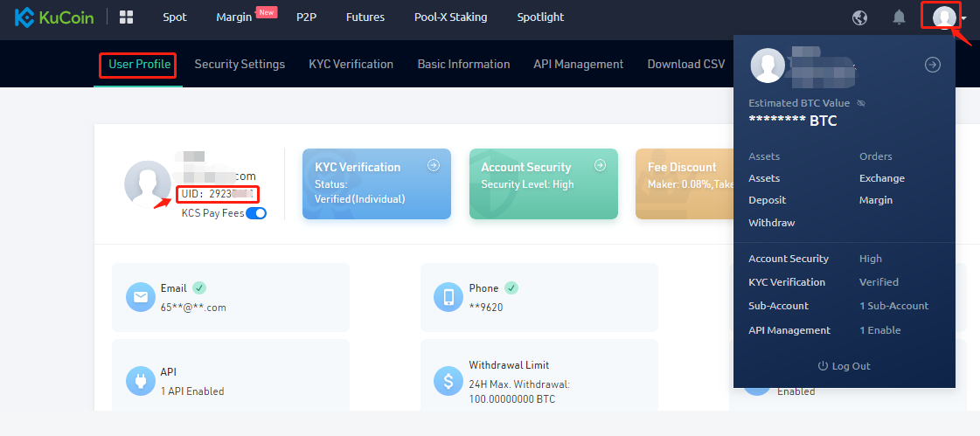This screenshot has height=436, width=980.
Task: Click '1 Enable' value in dropdown
Action: coord(880,330)
